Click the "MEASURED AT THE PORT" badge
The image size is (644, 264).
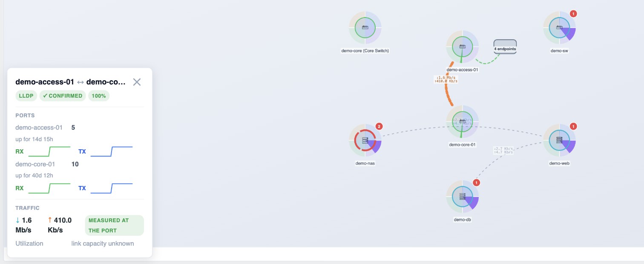(x=115, y=225)
